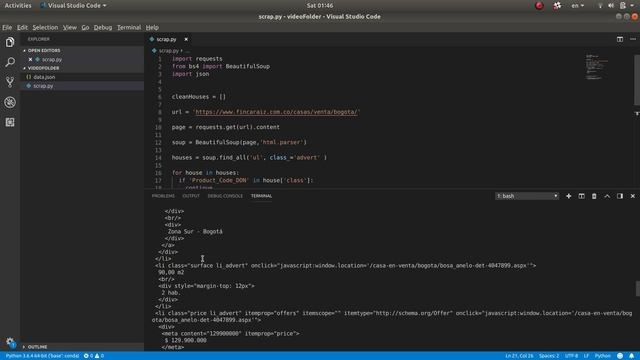640x360 pixels.
Task: Open the Debug menu
Action: point(102,27)
